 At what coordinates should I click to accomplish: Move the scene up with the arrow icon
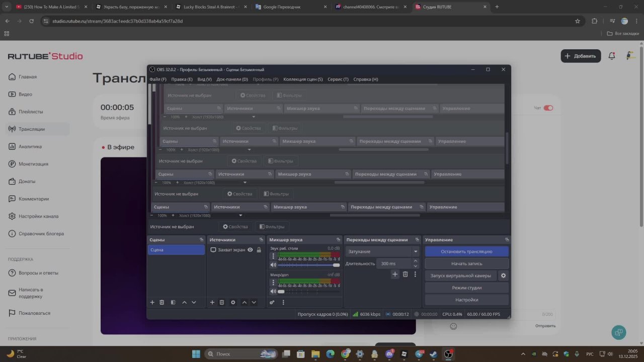pyautogui.click(x=184, y=302)
